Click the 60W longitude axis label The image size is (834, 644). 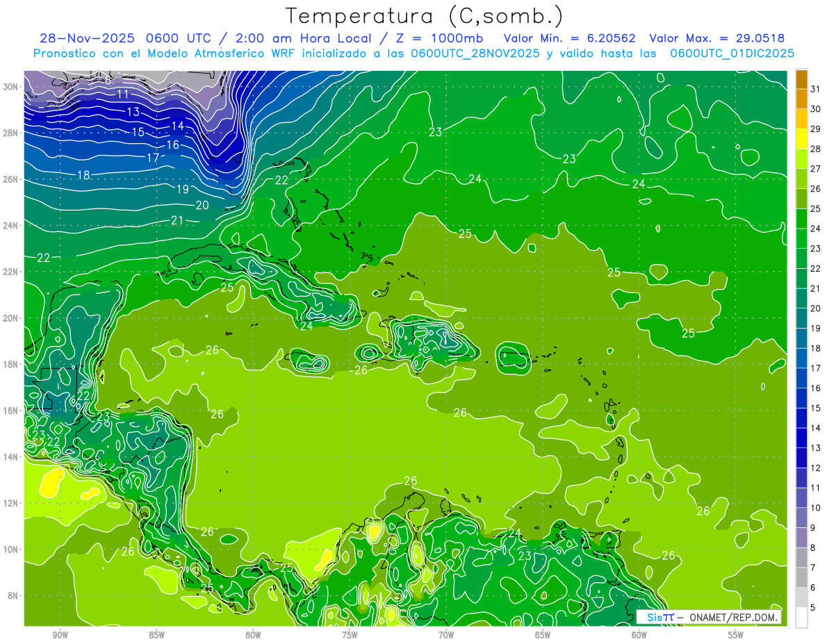click(x=639, y=635)
